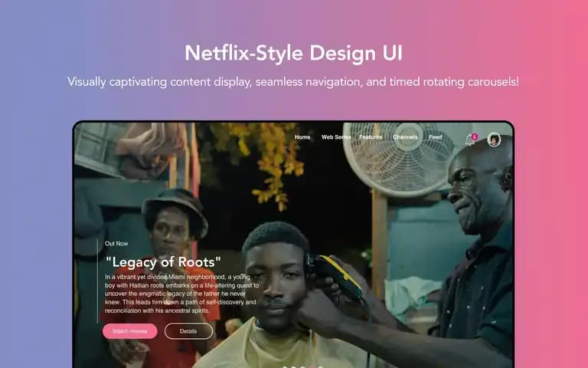Open the Channels nav item

point(405,137)
